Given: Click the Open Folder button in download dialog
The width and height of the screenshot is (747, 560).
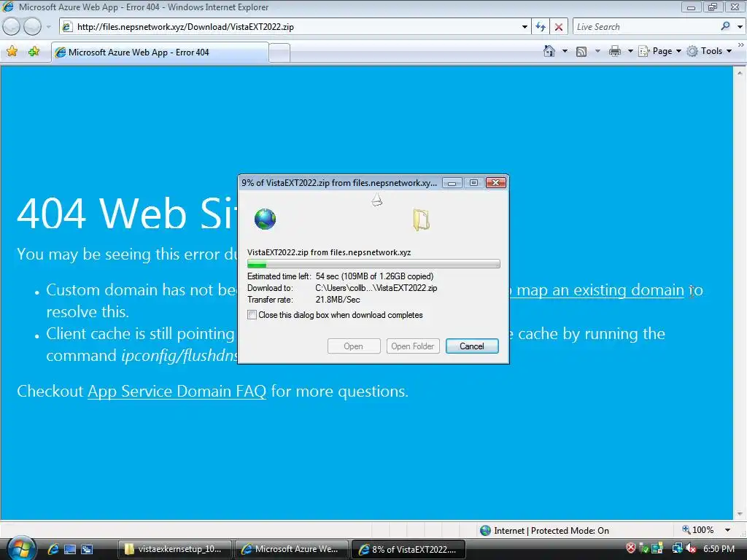Looking at the screenshot, I should point(413,346).
